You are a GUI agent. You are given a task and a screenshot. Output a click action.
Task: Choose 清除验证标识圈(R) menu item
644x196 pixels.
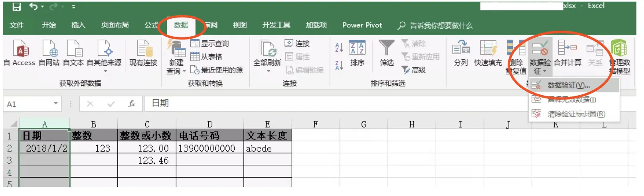coord(574,114)
